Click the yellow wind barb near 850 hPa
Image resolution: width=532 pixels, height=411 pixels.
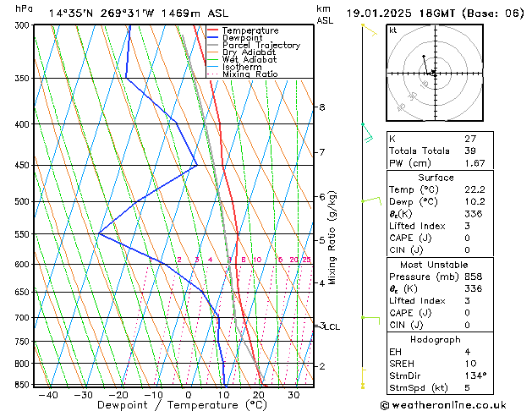tap(364, 378)
